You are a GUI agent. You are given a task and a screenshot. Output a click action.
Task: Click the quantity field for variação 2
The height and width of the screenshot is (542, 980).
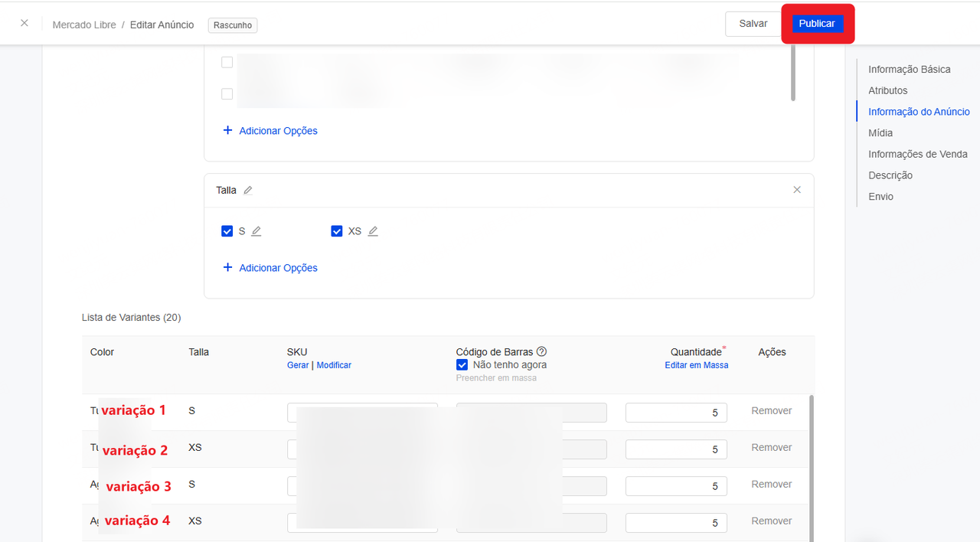coord(676,449)
